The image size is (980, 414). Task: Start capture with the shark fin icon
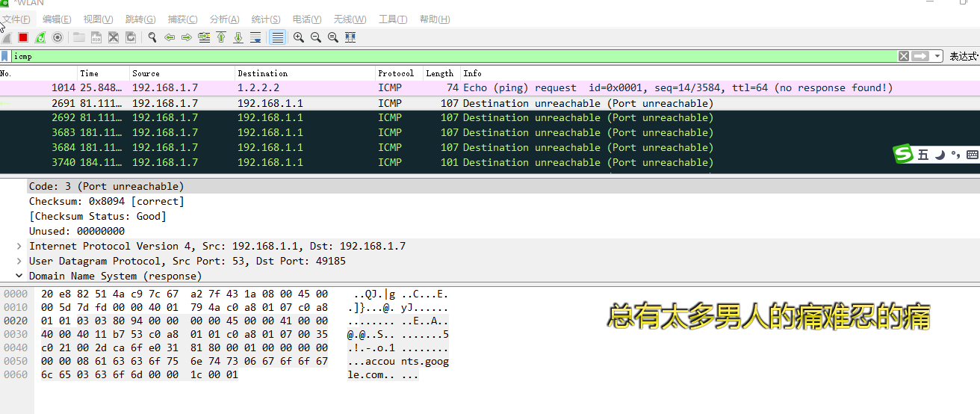pos(6,37)
